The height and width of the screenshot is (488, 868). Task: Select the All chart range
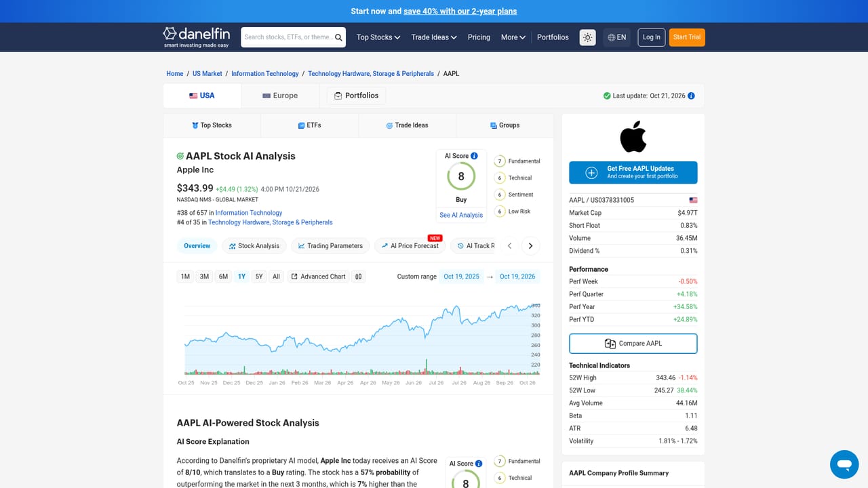[276, 277]
